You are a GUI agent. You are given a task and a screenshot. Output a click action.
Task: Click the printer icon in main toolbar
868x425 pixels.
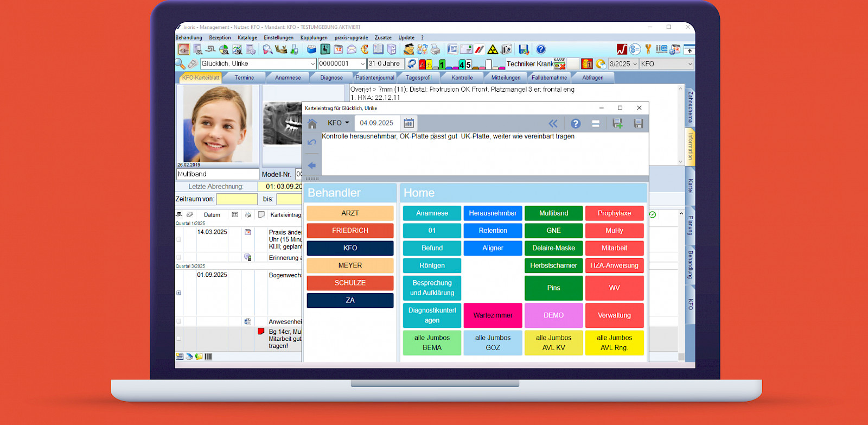[x=435, y=49]
